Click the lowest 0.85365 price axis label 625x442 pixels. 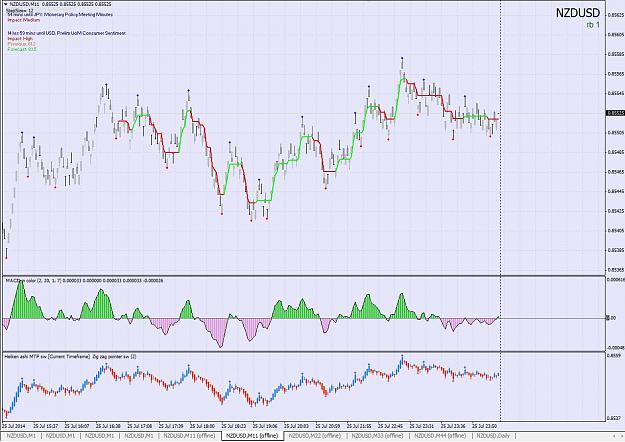(x=616, y=270)
